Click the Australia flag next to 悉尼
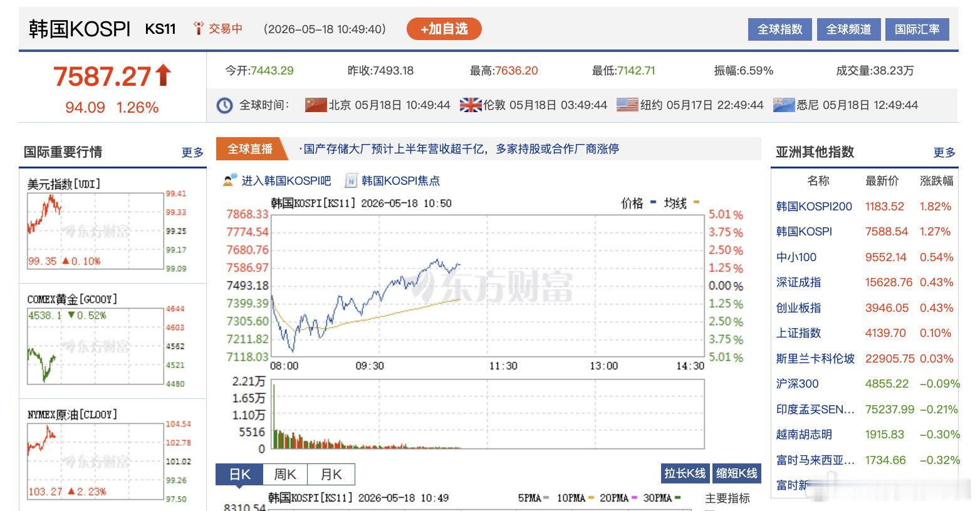Image resolution: width=980 pixels, height=511 pixels. pyautogui.click(x=784, y=105)
